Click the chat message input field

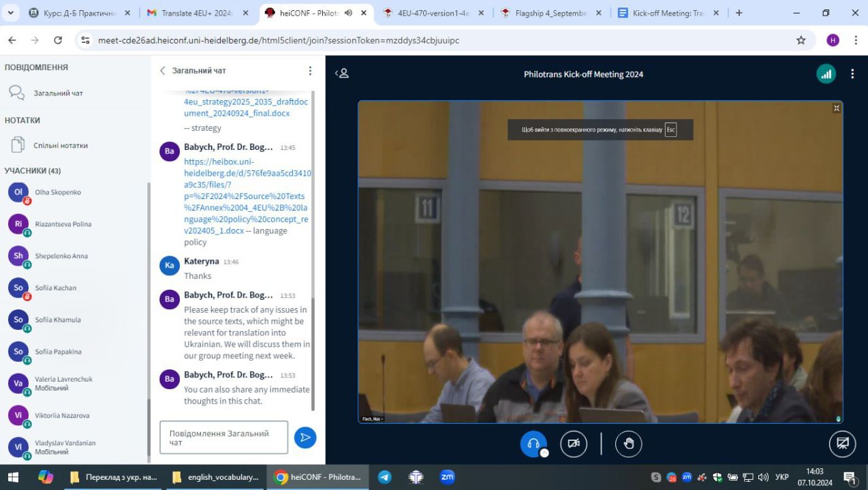click(223, 438)
